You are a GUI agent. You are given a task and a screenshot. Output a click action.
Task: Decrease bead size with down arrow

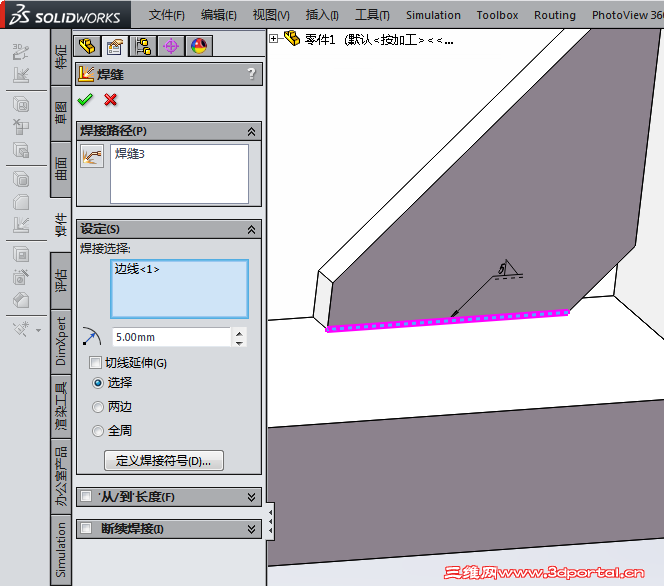point(239,342)
